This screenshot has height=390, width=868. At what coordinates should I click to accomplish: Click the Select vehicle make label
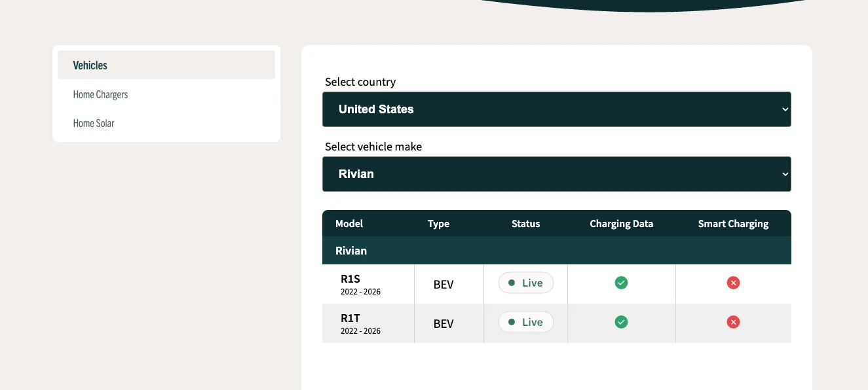[x=373, y=147]
